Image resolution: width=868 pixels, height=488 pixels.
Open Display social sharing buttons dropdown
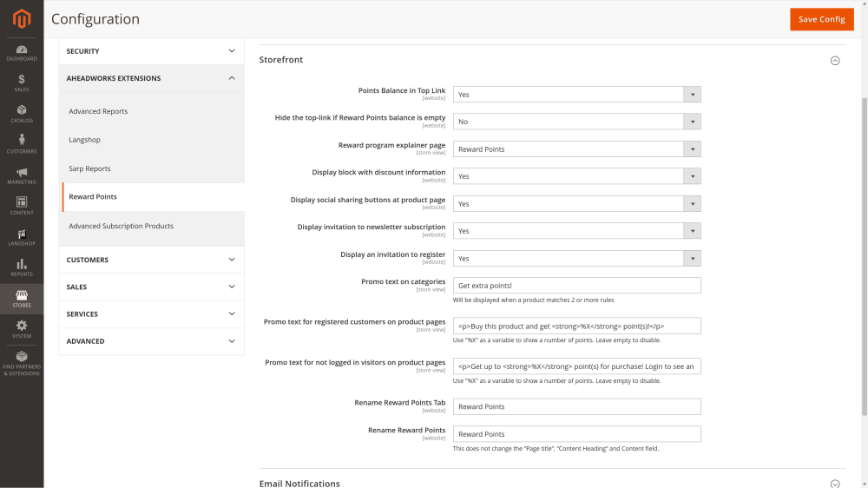(x=577, y=204)
